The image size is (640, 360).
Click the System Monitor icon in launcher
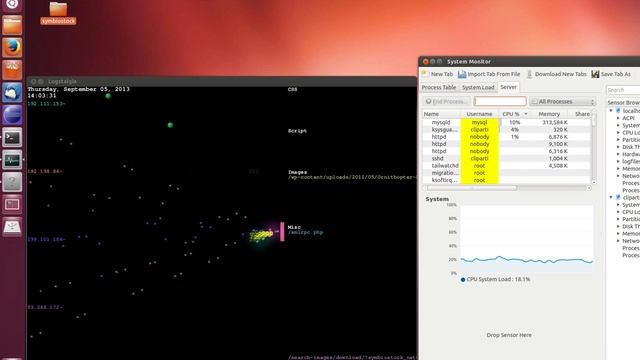pyautogui.click(x=12, y=160)
